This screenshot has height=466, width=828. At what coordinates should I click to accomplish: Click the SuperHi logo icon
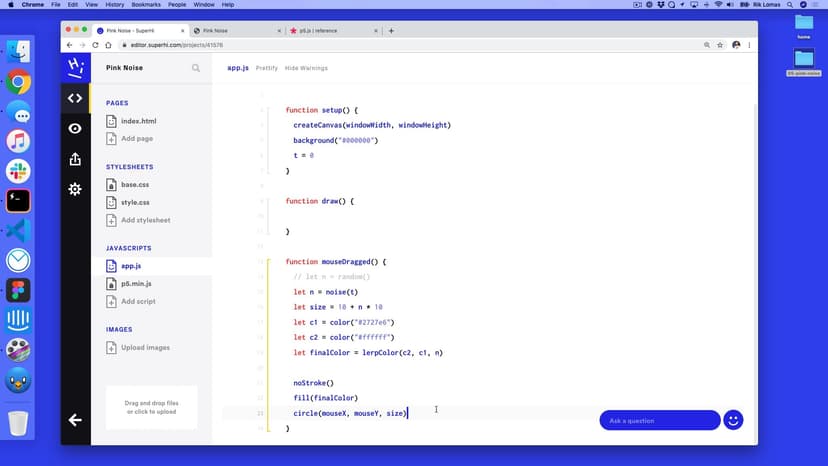pyautogui.click(x=75, y=67)
